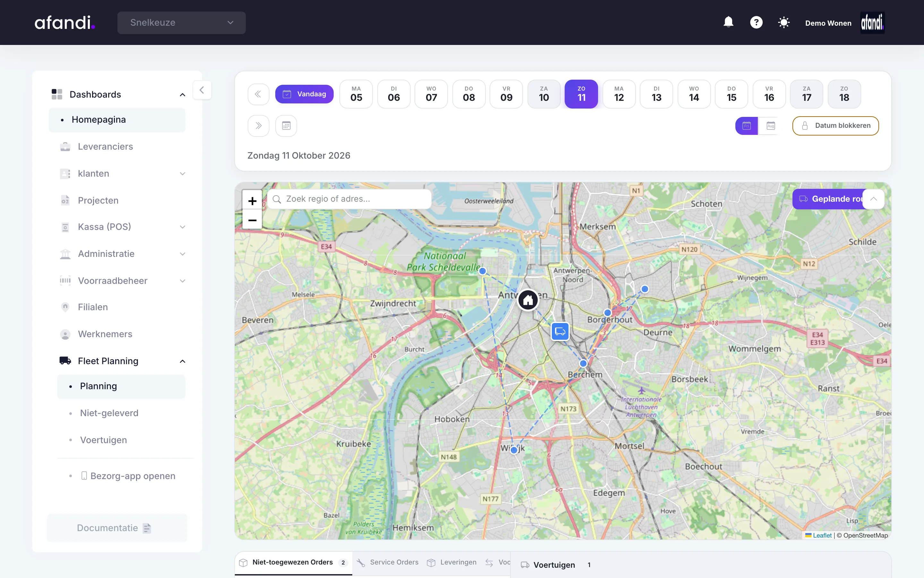Toggle the light/dark theme sun icon
The width and height of the screenshot is (924, 578).
pos(784,22)
